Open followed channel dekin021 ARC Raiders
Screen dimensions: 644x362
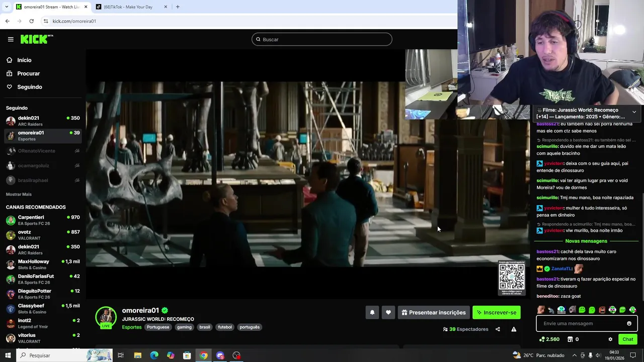coord(43,121)
